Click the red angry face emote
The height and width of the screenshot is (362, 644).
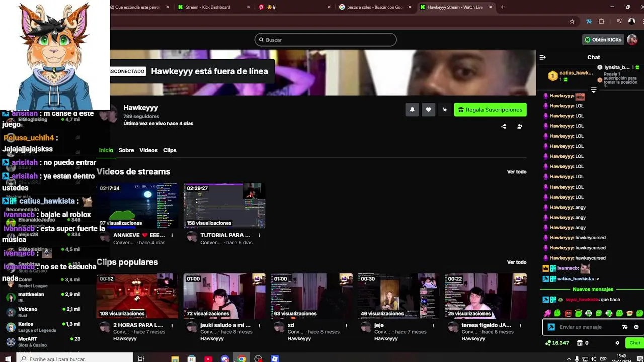pos(568,313)
